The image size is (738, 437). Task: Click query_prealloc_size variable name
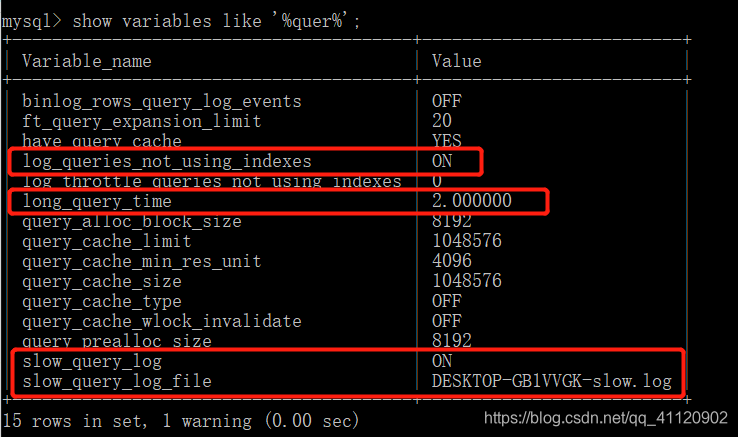click(x=117, y=341)
